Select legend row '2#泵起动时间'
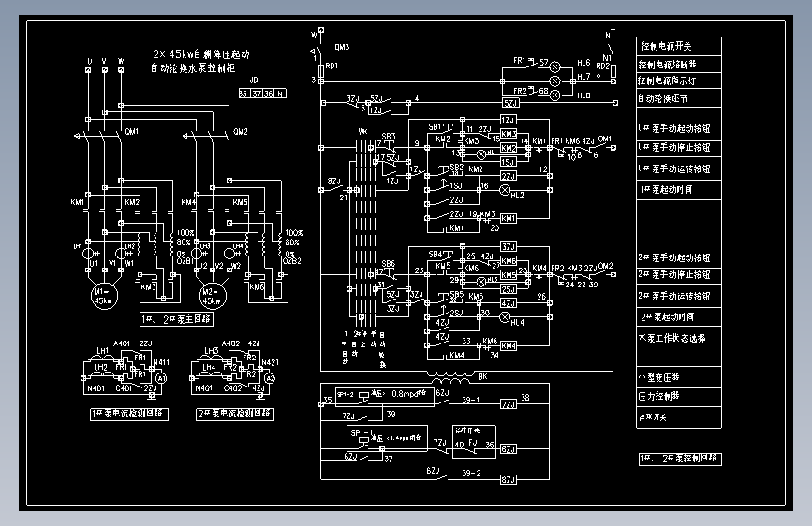Image resolution: width=812 pixels, height=526 pixels. tap(679, 317)
